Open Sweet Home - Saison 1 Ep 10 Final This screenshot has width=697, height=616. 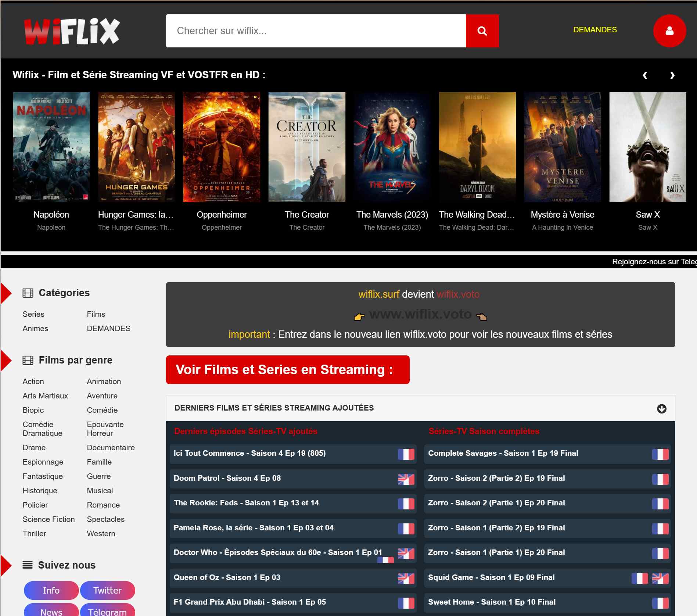click(x=492, y=602)
